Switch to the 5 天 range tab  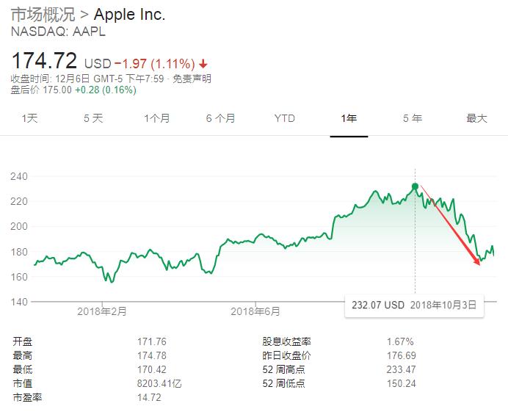tap(93, 118)
